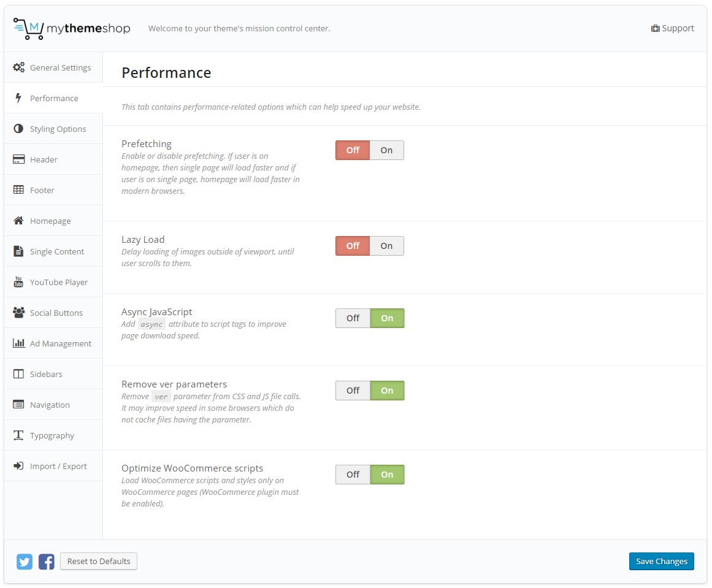712x588 pixels.
Task: Select the Homepage tab
Action: point(53,221)
